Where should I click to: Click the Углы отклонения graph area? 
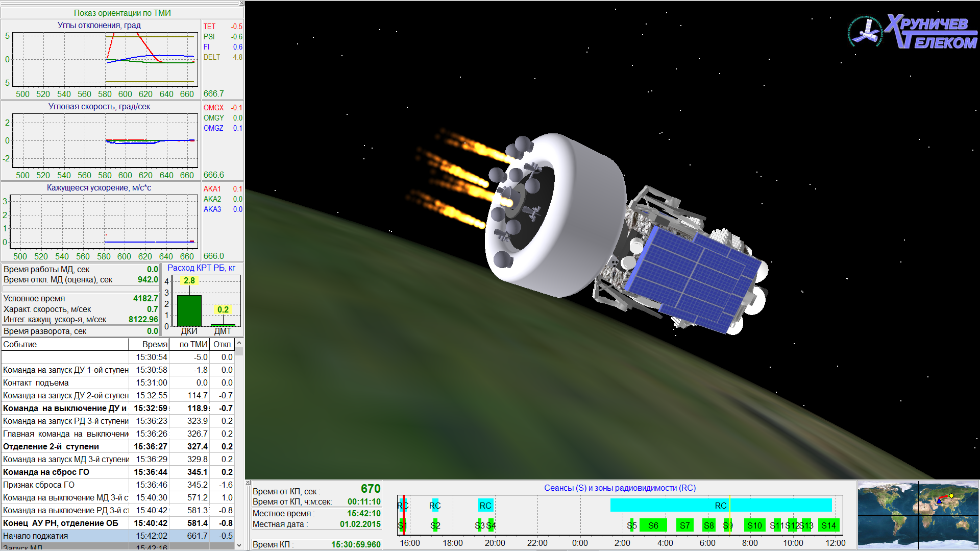[105, 59]
